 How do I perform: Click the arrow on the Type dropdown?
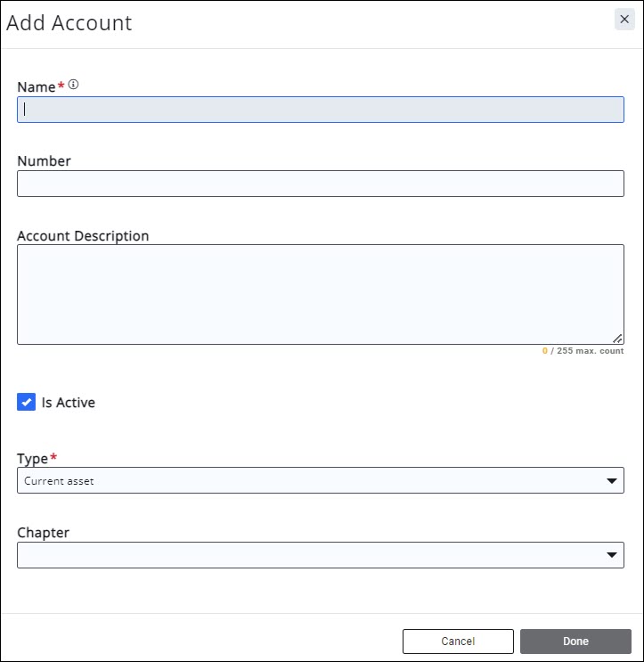tap(611, 481)
